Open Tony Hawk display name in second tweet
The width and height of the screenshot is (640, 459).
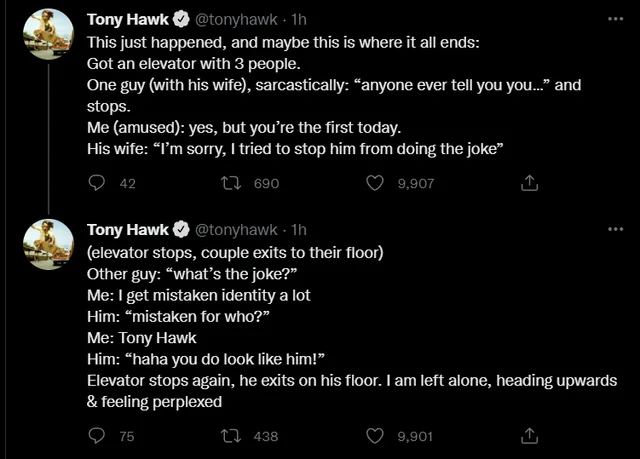pyautogui.click(x=127, y=229)
